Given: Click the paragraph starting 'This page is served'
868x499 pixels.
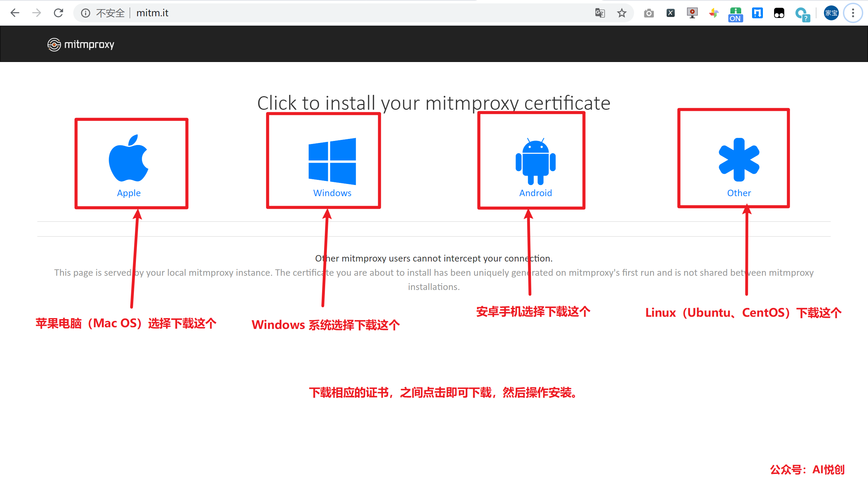Looking at the screenshot, I should [434, 279].
